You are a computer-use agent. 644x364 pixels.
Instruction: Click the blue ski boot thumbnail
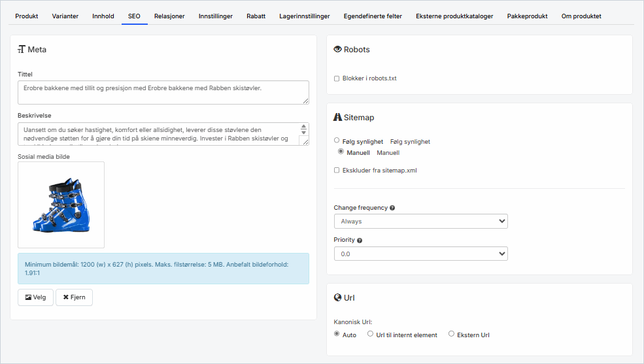click(x=61, y=205)
